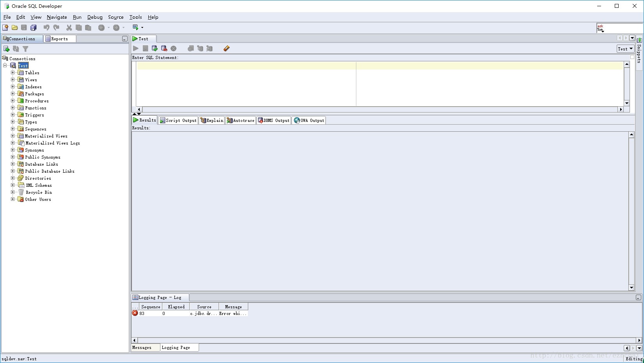Switch to the Autotrace results tab
This screenshot has height=363, width=644.
pos(240,120)
